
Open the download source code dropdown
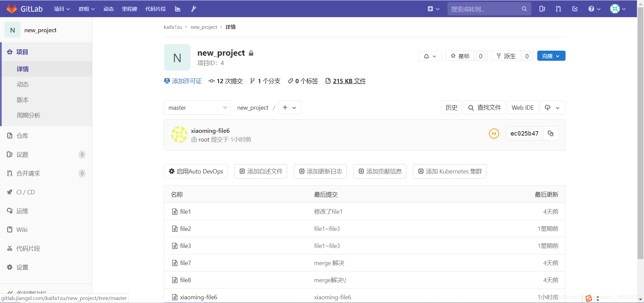pyautogui.click(x=552, y=108)
